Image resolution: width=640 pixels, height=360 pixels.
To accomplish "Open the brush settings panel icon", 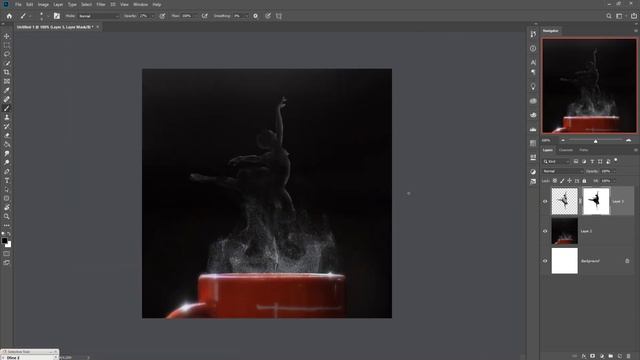I will click(57, 16).
